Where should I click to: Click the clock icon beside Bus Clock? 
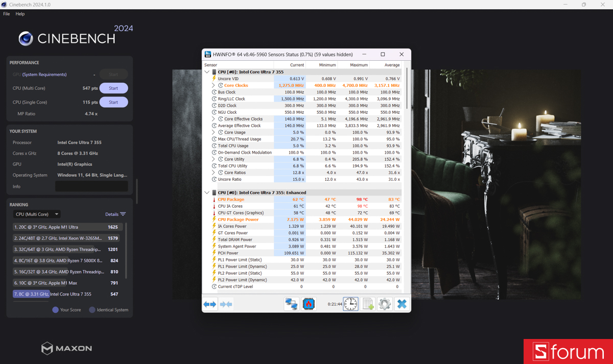(215, 92)
